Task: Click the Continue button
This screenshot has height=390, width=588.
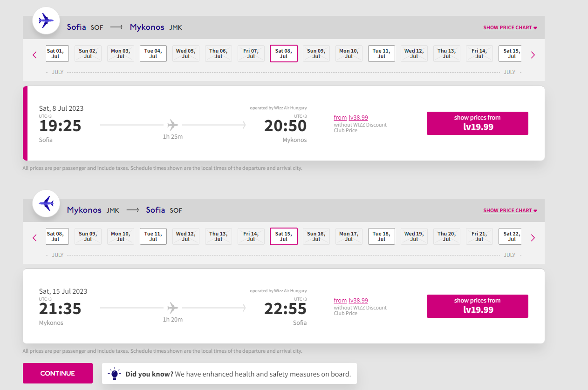Action: [58, 373]
